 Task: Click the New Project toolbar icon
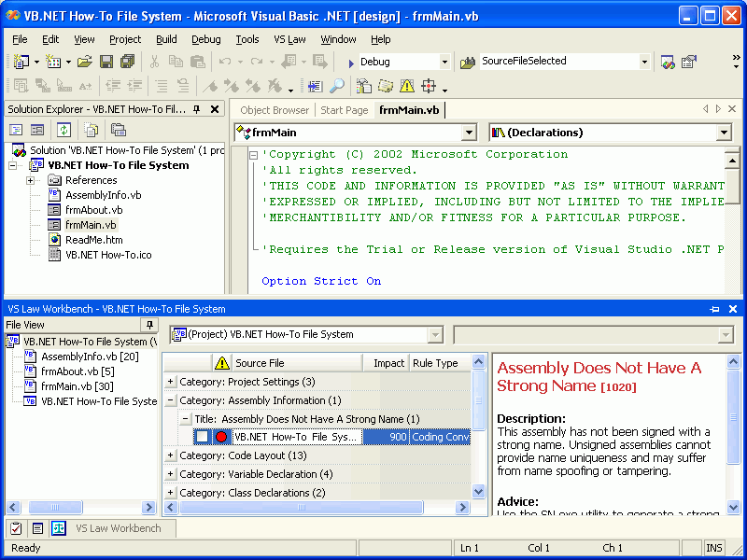pos(21,62)
